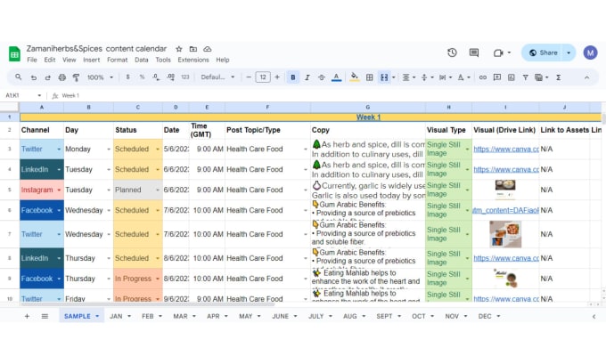Viewport: 606px width, 364px height.
Task: Open the File menu
Action: point(32,60)
